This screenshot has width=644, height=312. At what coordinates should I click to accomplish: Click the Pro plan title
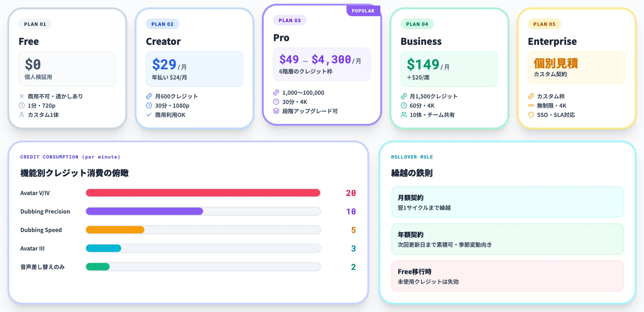[x=281, y=38]
